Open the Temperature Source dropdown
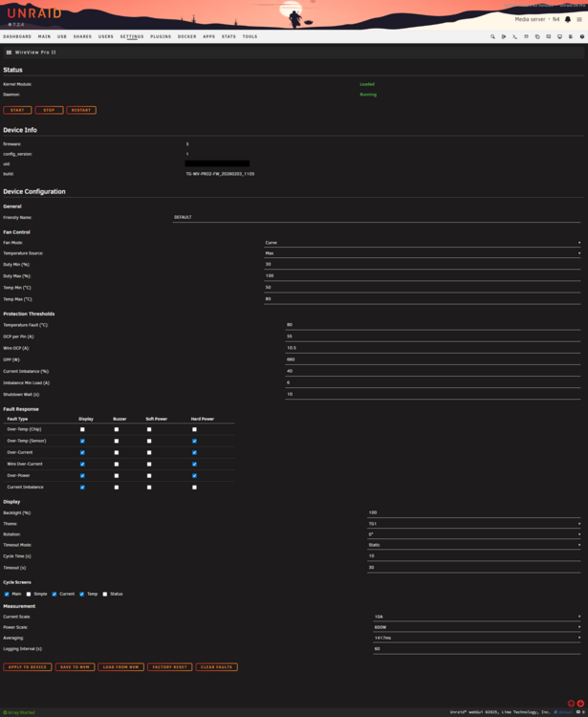 click(423, 253)
